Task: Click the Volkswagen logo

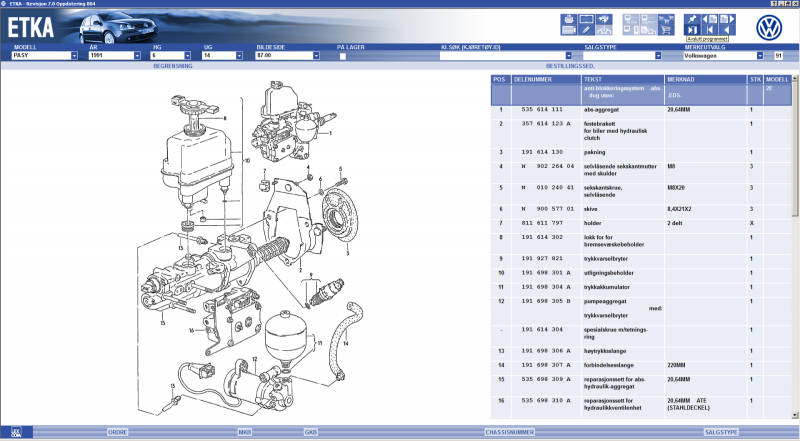Action: pos(769,26)
